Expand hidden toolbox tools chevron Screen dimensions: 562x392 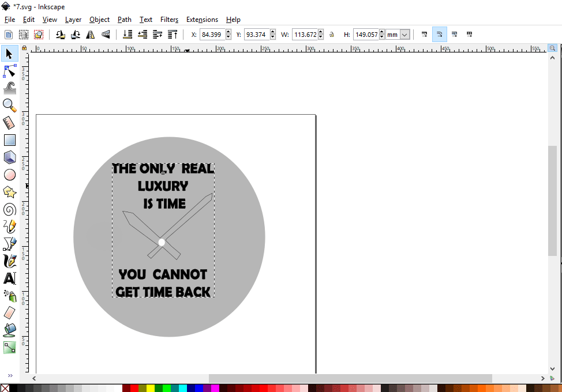tap(10, 375)
